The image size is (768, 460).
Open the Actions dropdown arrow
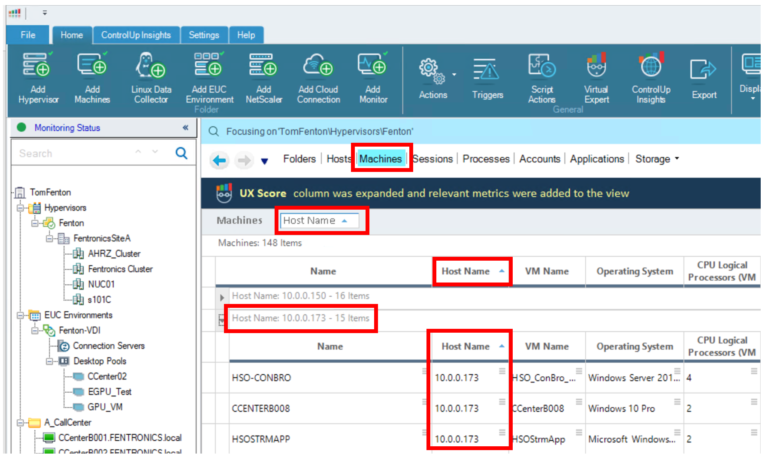(454, 74)
